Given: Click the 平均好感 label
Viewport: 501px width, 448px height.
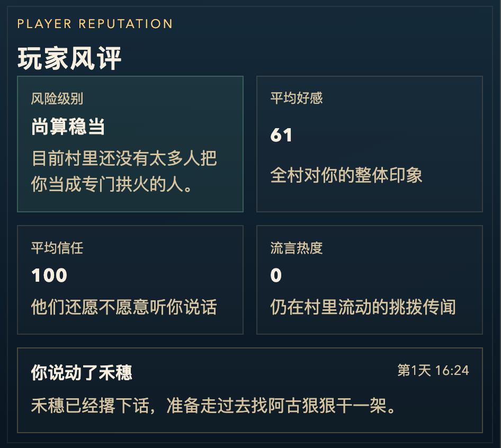Looking at the screenshot, I should (x=296, y=98).
